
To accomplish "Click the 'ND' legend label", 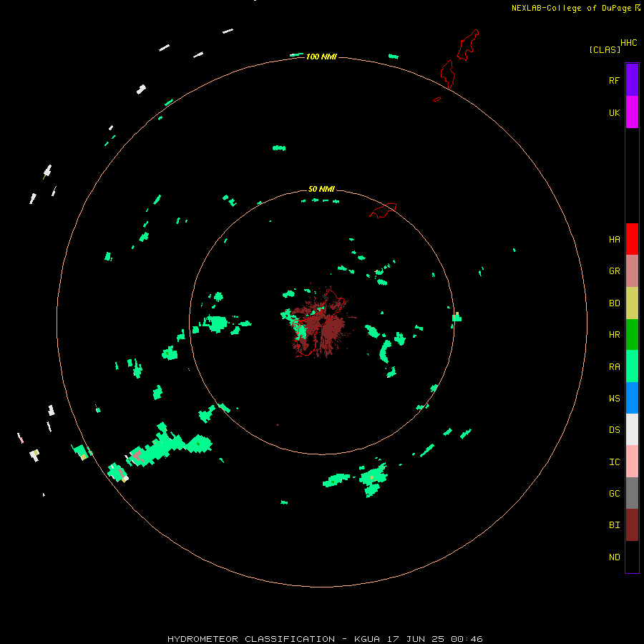I will tap(614, 557).
